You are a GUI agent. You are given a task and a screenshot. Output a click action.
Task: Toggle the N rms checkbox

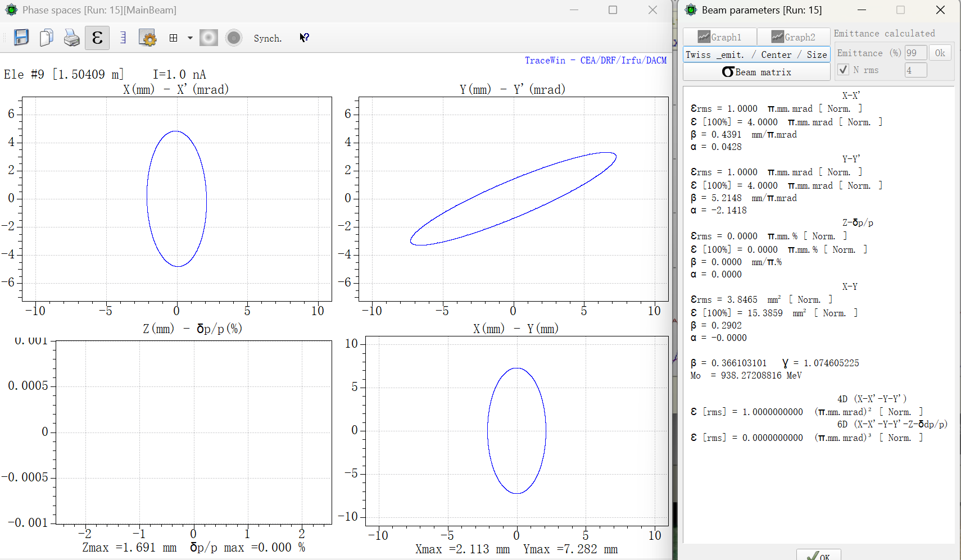tap(843, 70)
